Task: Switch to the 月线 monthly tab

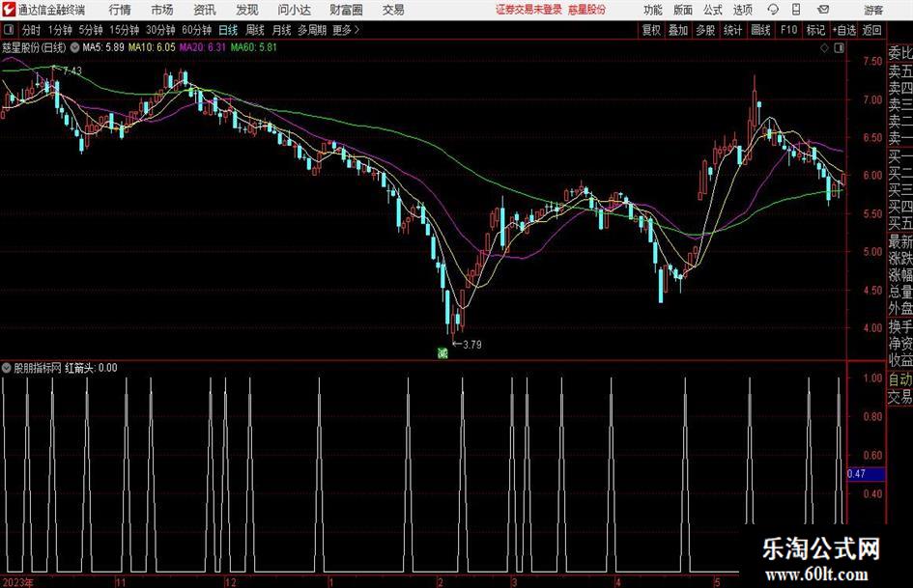Action: click(281, 30)
